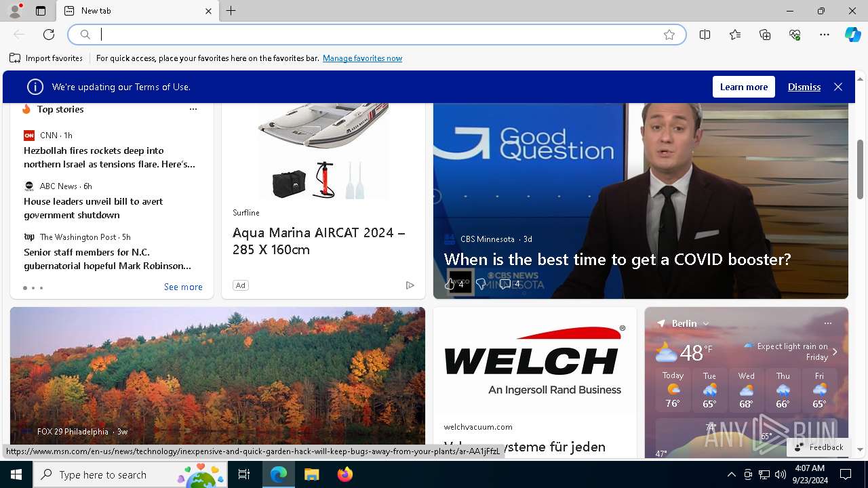Open a new tab with plus button

231,11
